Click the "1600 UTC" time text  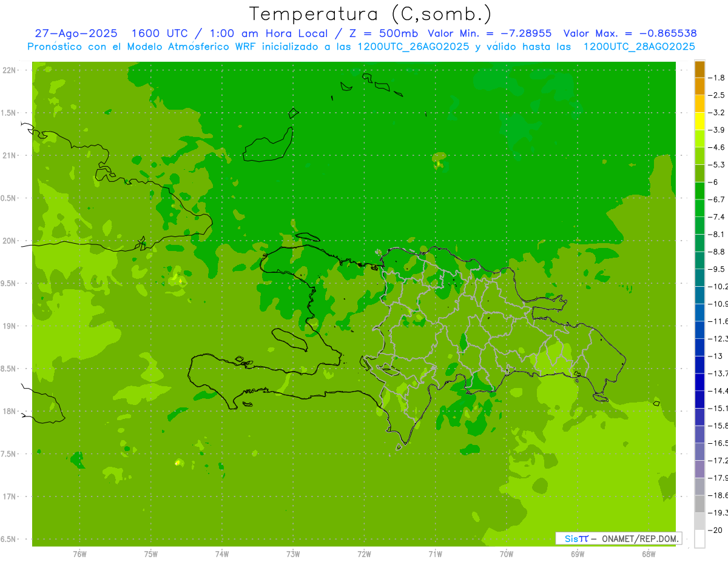coord(160,33)
